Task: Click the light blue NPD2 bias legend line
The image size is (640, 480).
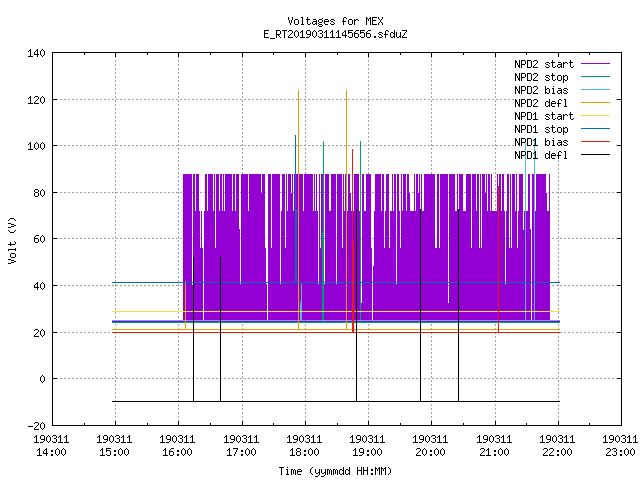Action: coord(595,90)
